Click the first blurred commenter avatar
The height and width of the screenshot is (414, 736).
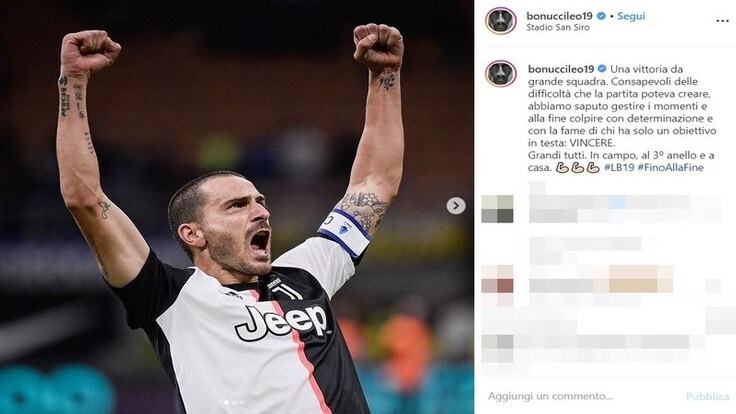(498, 209)
